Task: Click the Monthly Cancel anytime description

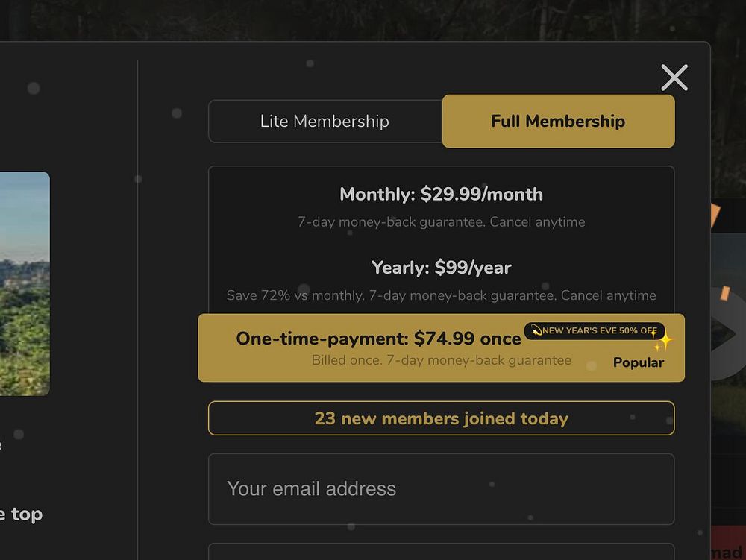Action: (x=441, y=222)
